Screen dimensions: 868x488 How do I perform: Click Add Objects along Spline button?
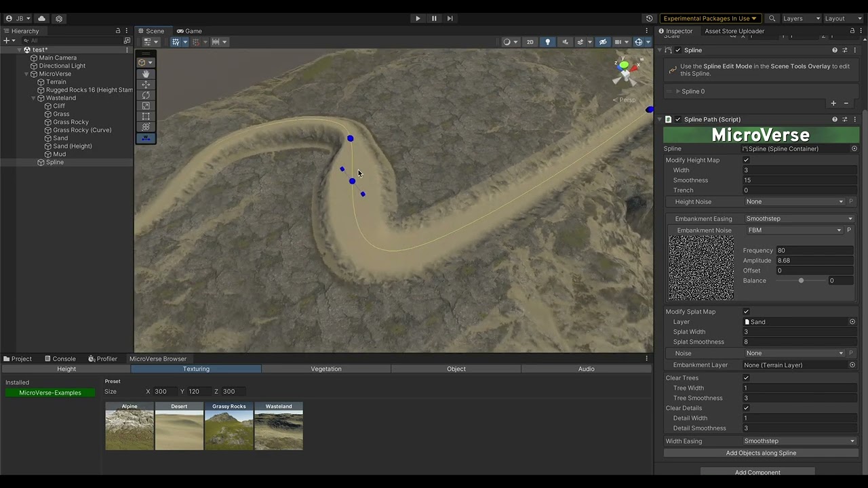761,453
